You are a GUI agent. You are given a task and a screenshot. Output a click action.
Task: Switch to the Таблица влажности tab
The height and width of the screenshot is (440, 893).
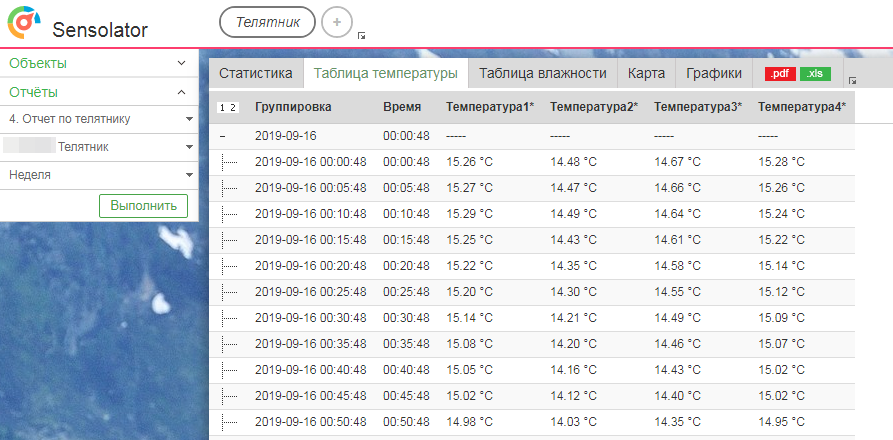(x=542, y=73)
